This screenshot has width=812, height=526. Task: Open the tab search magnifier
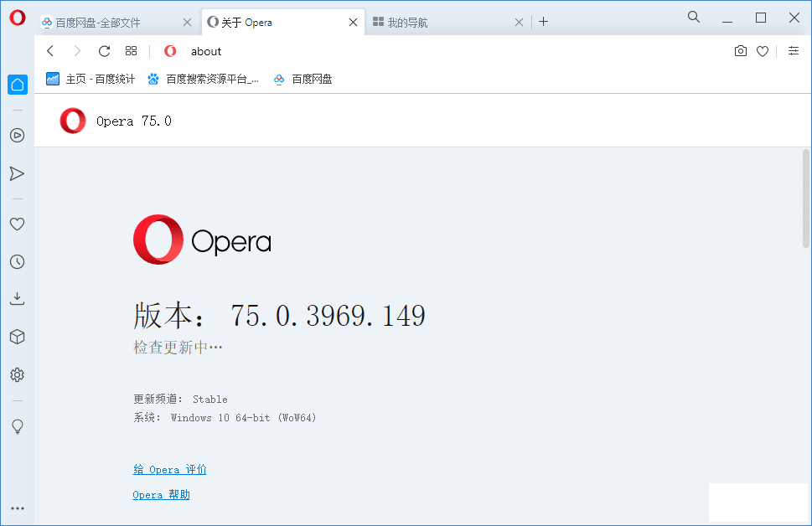693,17
